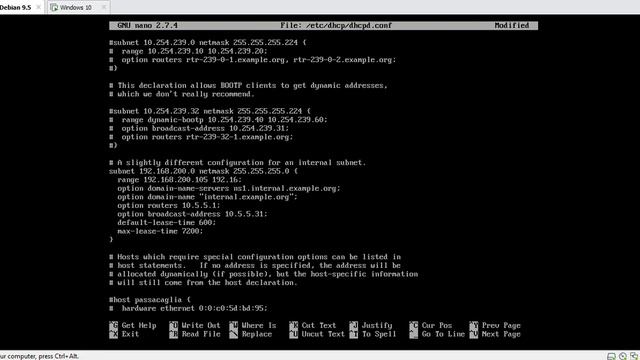This screenshot has width=640, height=360.
Task: Click comment 'This declaration allows BOOTP clients'
Action: (248, 85)
